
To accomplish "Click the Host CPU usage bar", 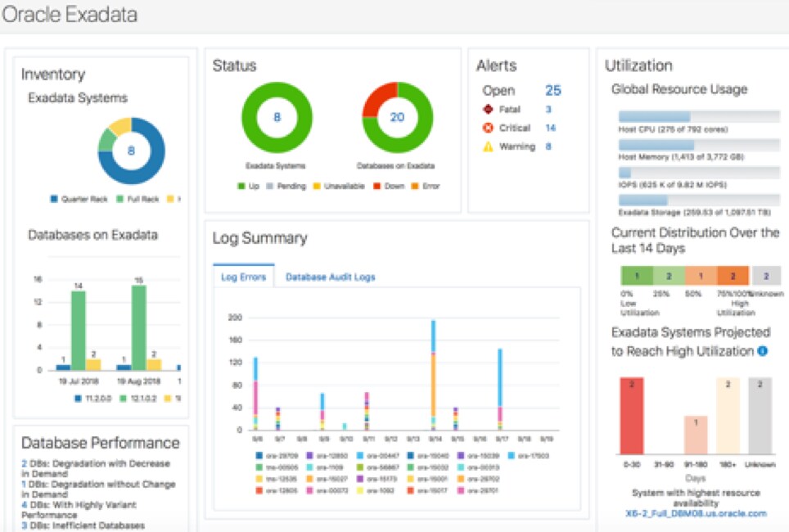I will coord(699,116).
